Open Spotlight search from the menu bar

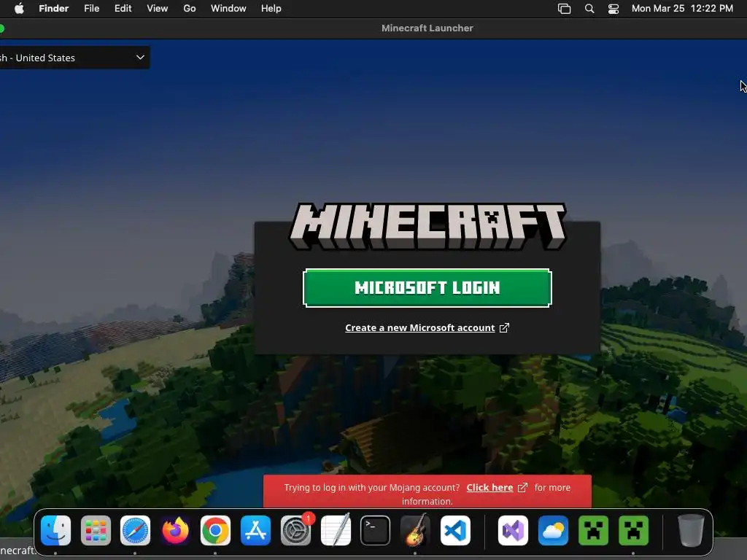pyautogui.click(x=589, y=9)
